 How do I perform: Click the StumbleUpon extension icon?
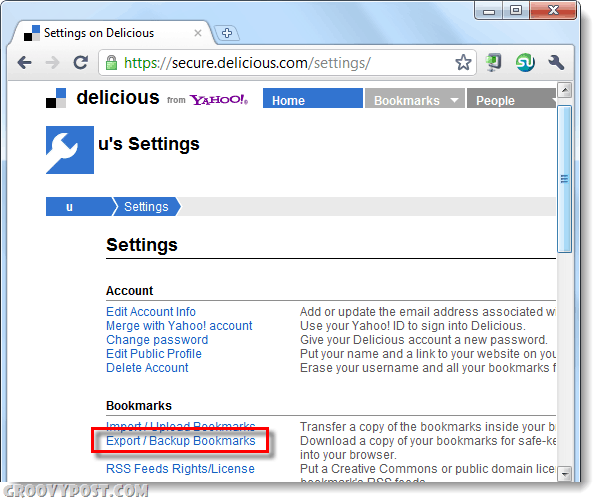pyautogui.click(x=525, y=62)
